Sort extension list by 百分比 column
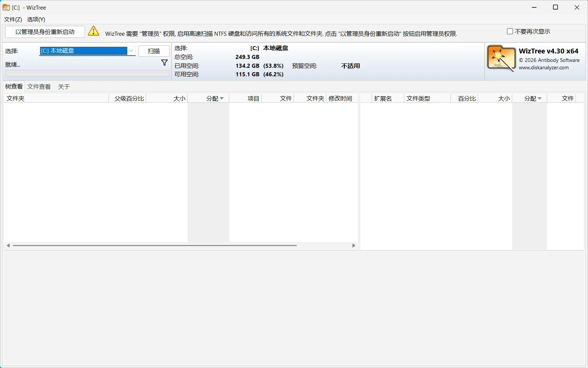The image size is (588, 368). pos(464,98)
